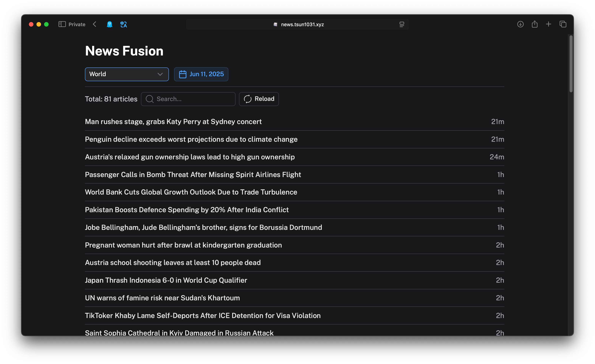Show the tab overview icon
The width and height of the screenshot is (595, 364).
coord(563,24)
